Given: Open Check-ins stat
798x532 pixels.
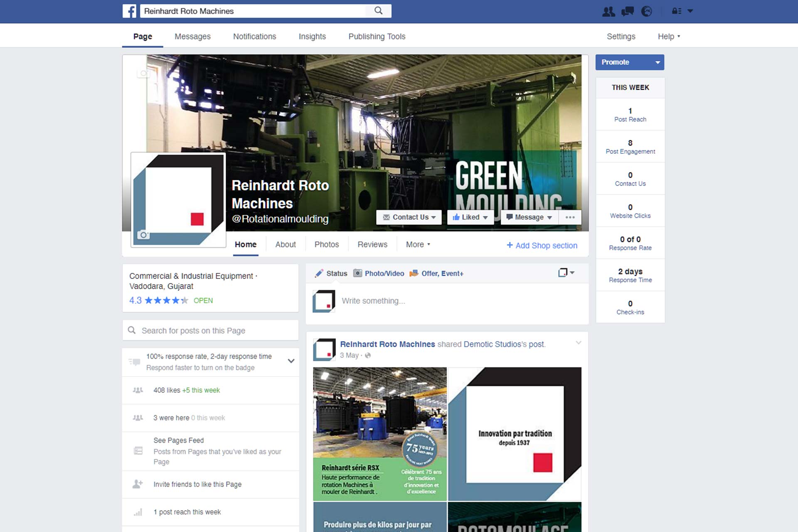Looking at the screenshot, I should [630, 308].
